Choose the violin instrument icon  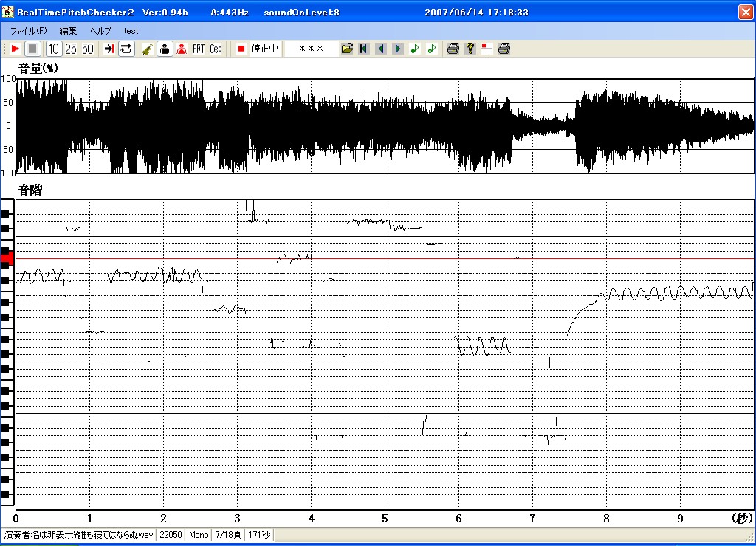click(148, 49)
